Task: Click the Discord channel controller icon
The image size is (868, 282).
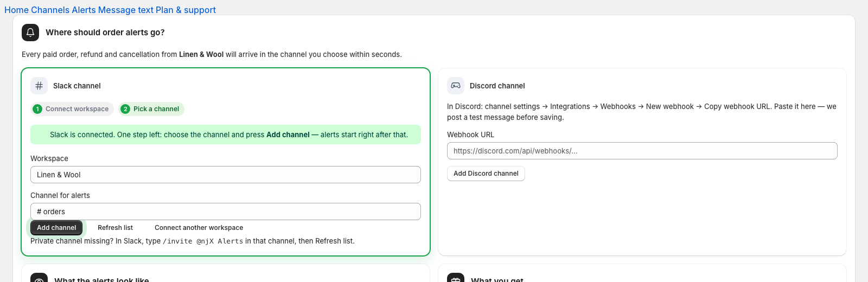Action: tap(456, 86)
